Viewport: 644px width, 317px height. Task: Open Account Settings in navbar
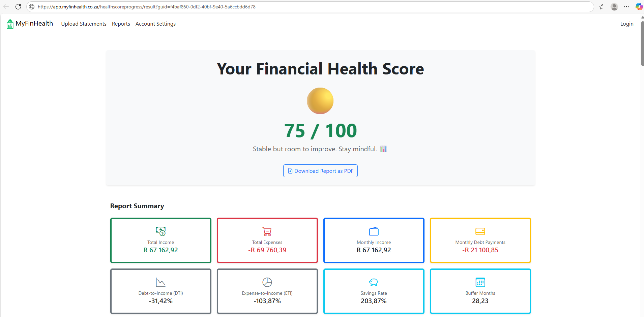point(155,24)
